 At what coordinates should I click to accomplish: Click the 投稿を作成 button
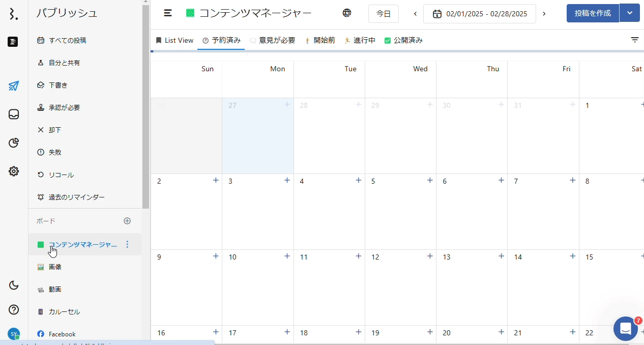tap(593, 13)
